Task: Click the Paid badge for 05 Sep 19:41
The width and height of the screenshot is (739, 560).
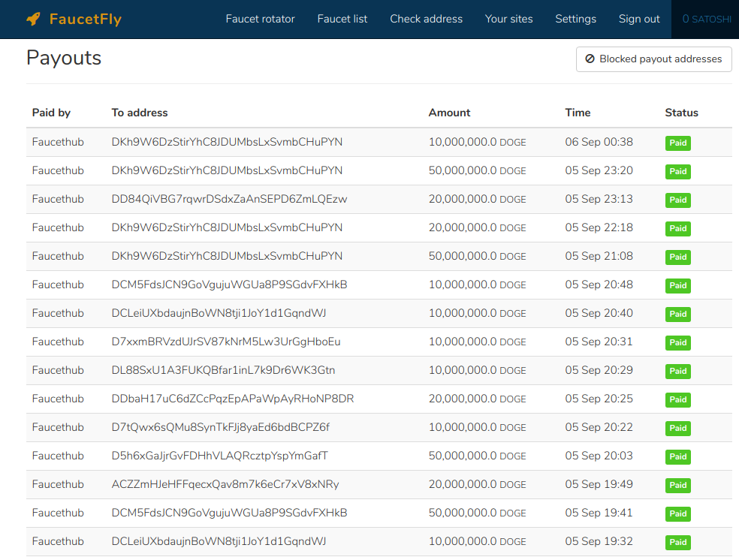Action: pyautogui.click(x=677, y=513)
